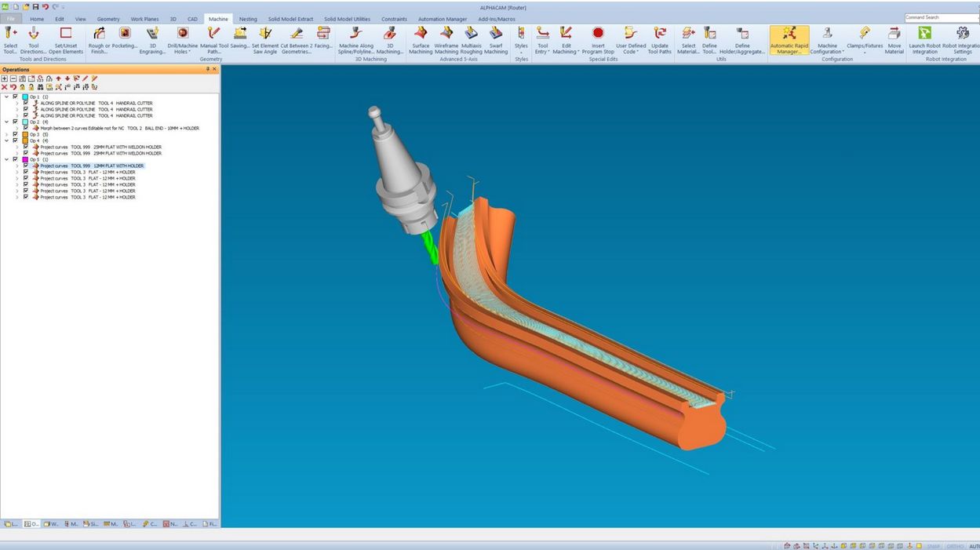Collapse the Op 5 operation group
Image resolution: width=980 pixels, height=550 pixels.
pyautogui.click(x=6, y=159)
